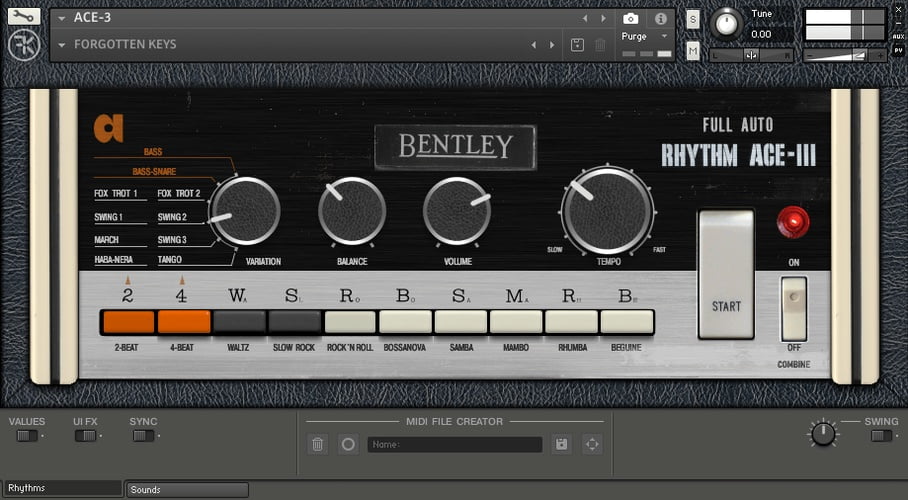Click the output volume slider in the header
The image size is (908, 500).
pyautogui.click(x=845, y=56)
